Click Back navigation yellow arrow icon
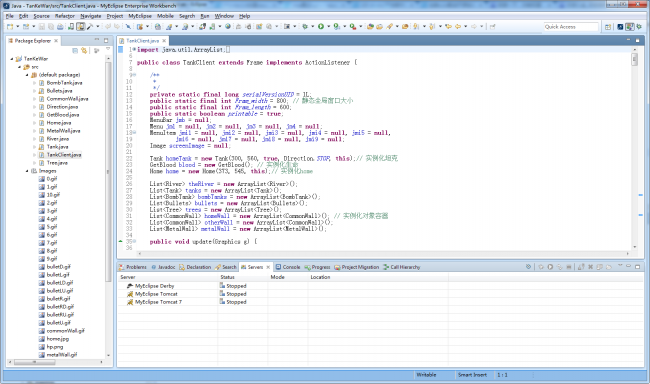 click(x=458, y=27)
